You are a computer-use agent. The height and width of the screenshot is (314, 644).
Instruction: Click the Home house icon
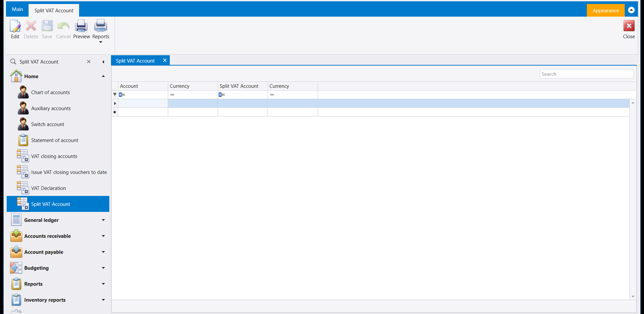tap(16, 76)
